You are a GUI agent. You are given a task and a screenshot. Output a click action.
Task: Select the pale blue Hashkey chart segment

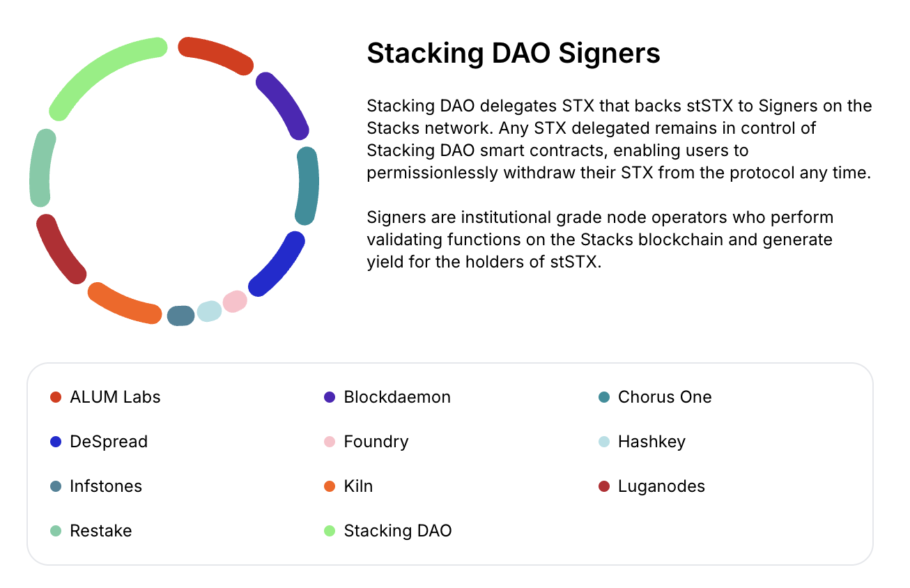[x=209, y=311]
